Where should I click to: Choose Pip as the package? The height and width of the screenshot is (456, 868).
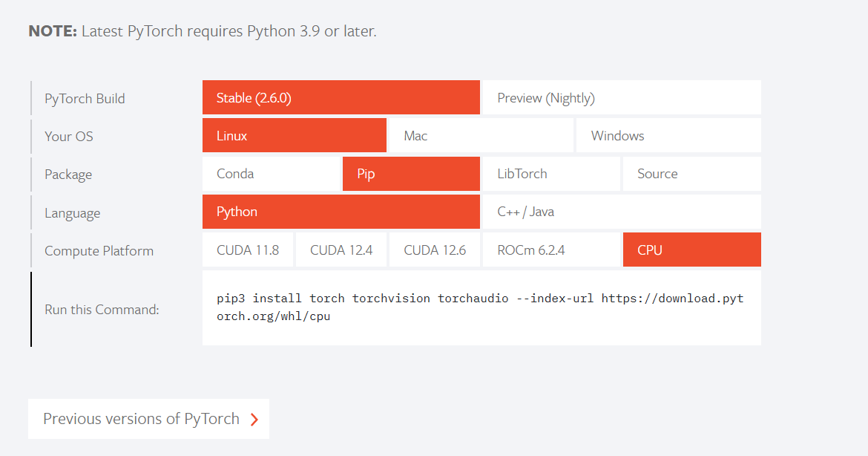411,174
